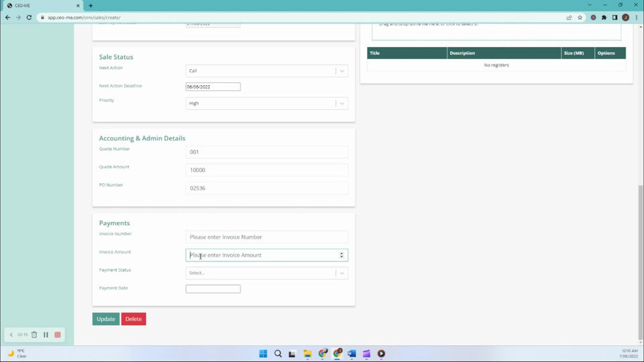
Task: Open the taskbar clock and date
Action: tap(629, 353)
